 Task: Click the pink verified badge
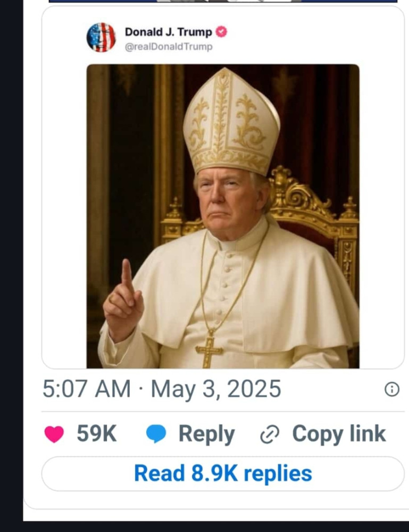[x=221, y=32]
